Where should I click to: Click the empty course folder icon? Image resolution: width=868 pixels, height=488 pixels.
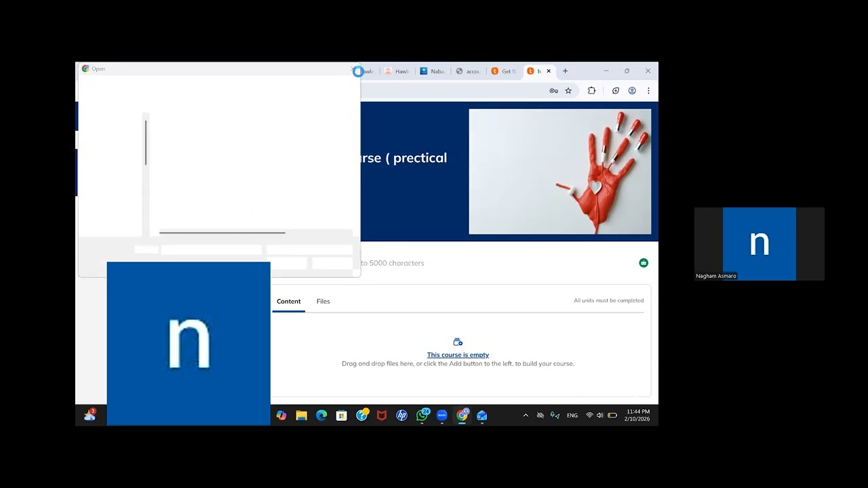point(458,342)
